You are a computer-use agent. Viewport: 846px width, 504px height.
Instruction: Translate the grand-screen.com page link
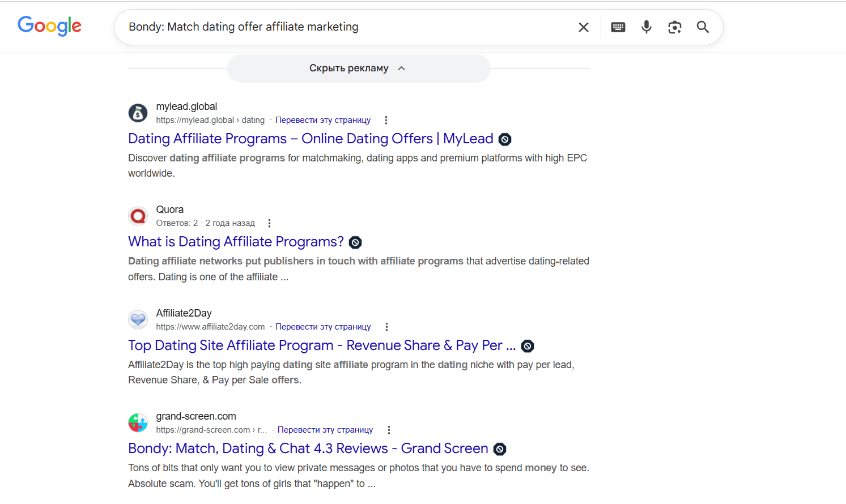point(325,430)
